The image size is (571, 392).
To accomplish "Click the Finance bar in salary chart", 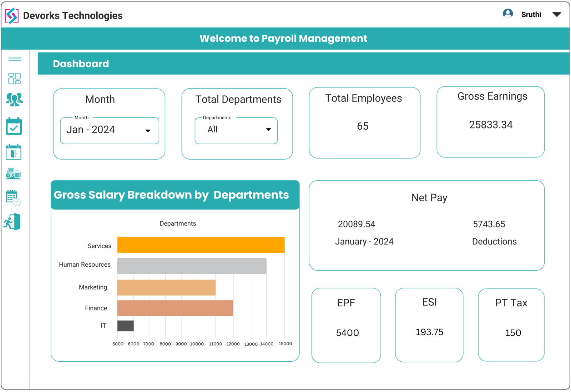I will click(x=175, y=308).
